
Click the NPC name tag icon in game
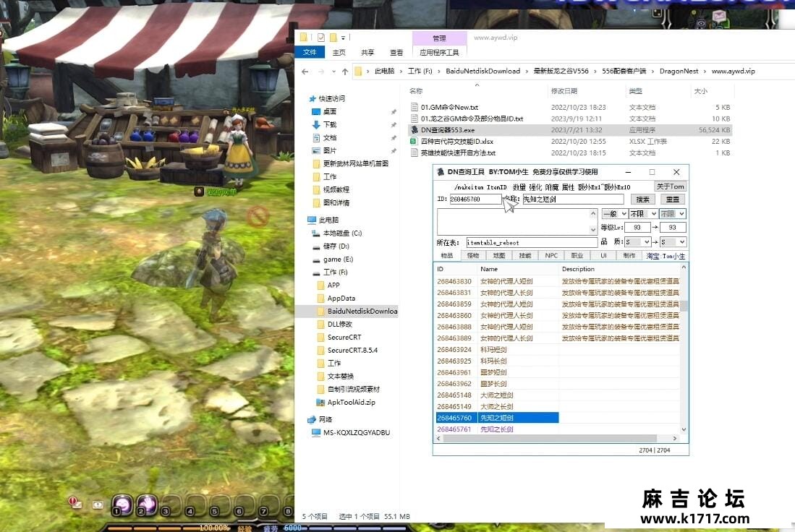[x=199, y=192]
